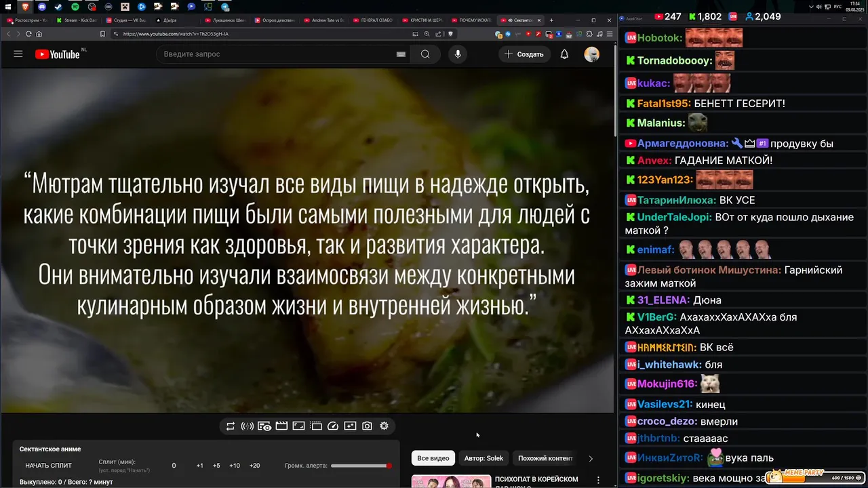Screen dimensions: 868x488
Task: Click username Mokujin616 in chat
Action: click(667, 384)
